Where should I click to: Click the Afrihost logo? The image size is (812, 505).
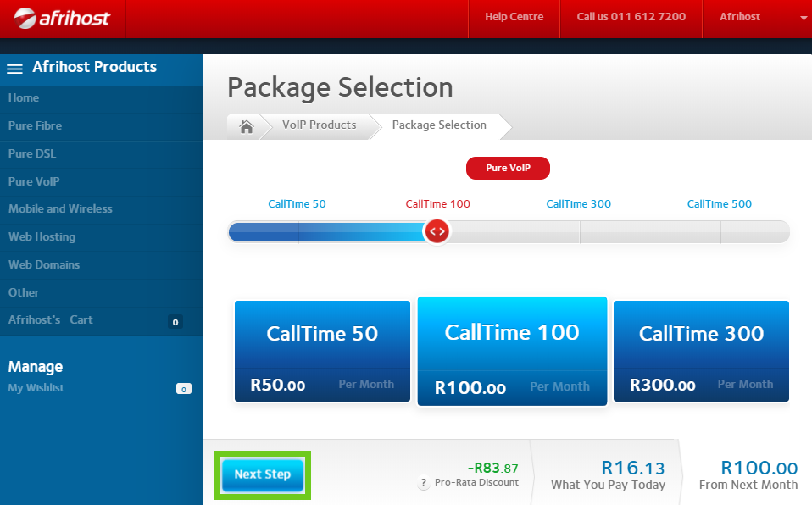coord(63,18)
